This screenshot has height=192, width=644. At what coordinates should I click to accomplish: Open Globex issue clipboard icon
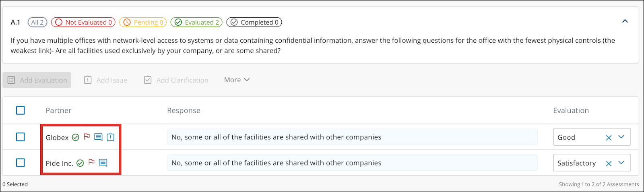pyautogui.click(x=111, y=137)
